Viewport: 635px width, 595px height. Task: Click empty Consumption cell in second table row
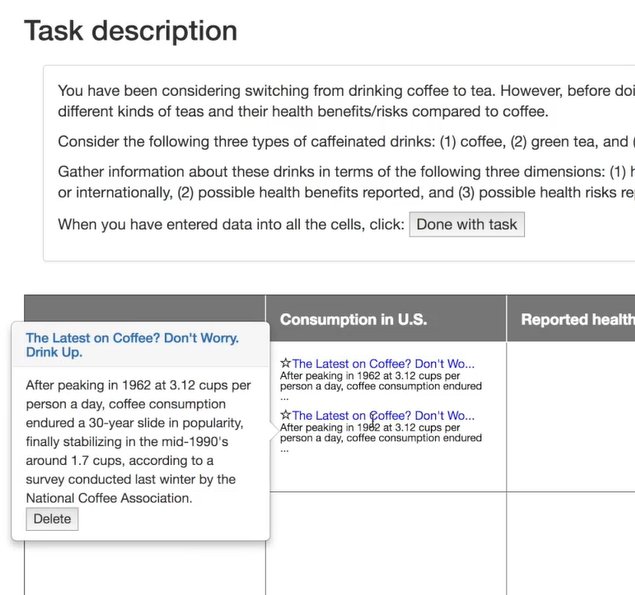pyautogui.click(x=386, y=544)
